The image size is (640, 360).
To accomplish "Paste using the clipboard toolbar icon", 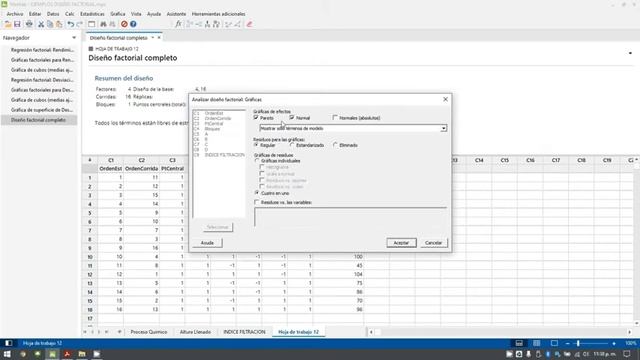I will [x=59, y=24].
